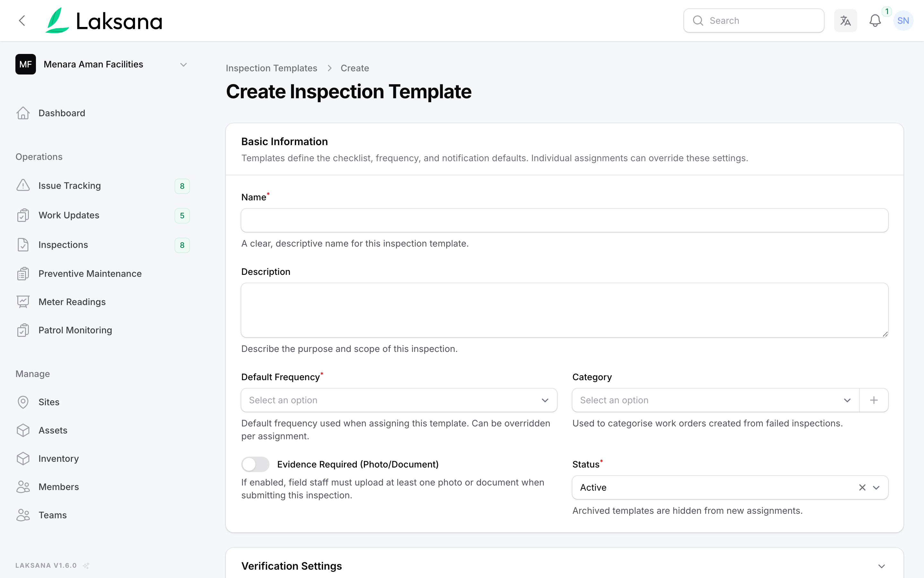Click the Assets cube icon

[23, 430]
